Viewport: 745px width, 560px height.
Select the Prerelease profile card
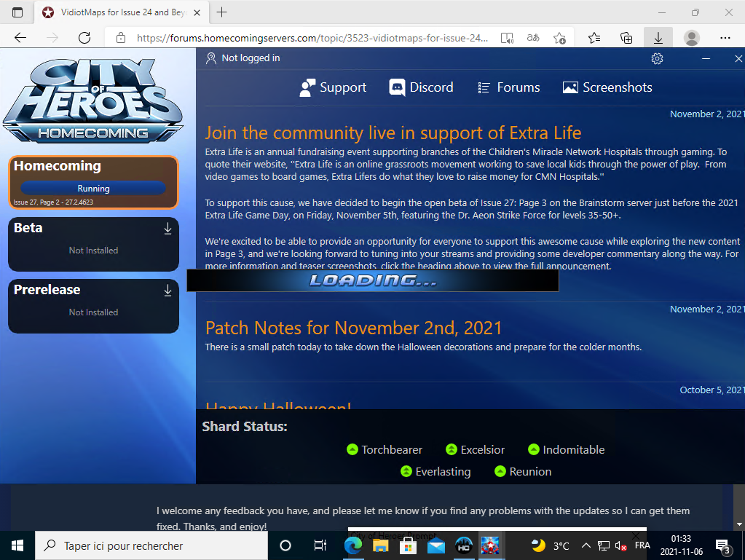click(94, 306)
